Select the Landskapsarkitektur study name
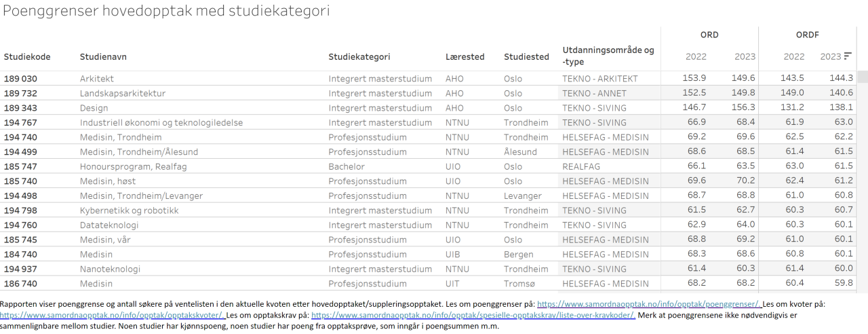868x334 pixels. click(123, 93)
